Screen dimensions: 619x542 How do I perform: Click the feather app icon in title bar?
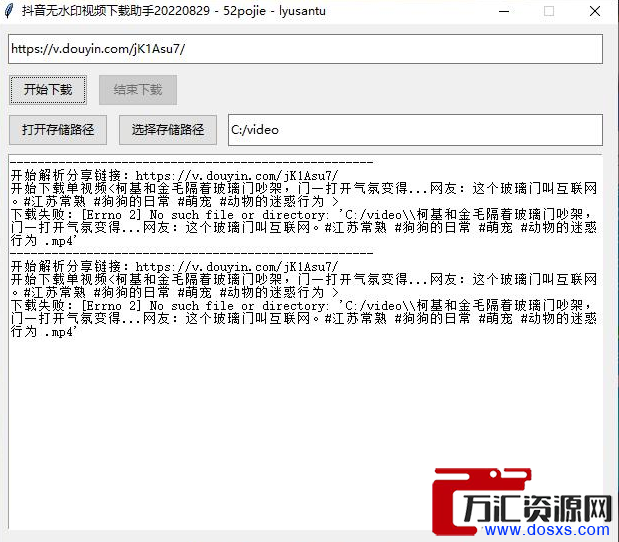[9, 11]
